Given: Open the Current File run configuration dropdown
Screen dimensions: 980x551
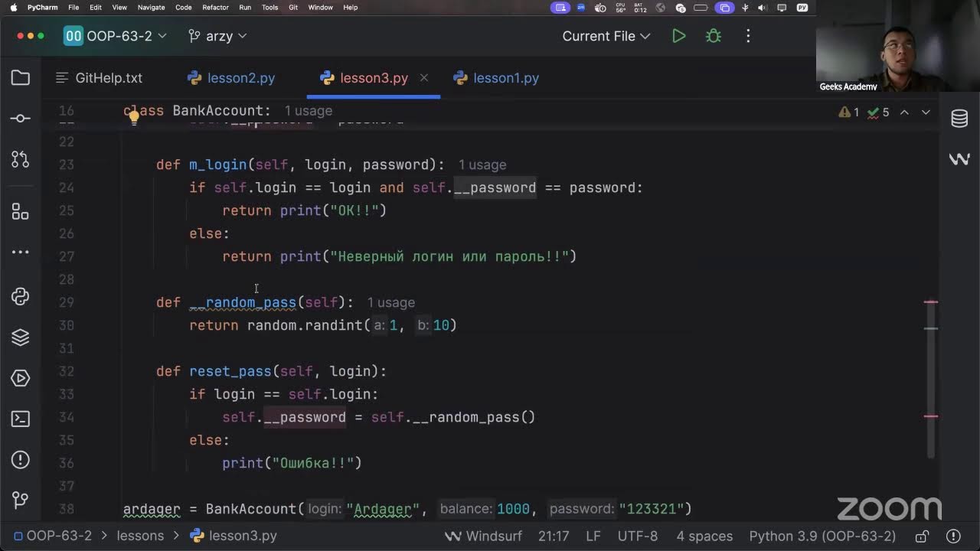Looking at the screenshot, I should (x=606, y=36).
